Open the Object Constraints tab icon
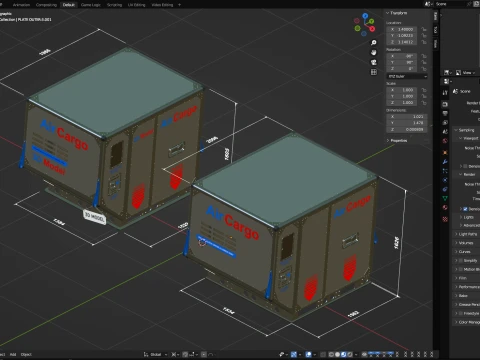Viewport: 480px width, 360px height. (x=445, y=189)
